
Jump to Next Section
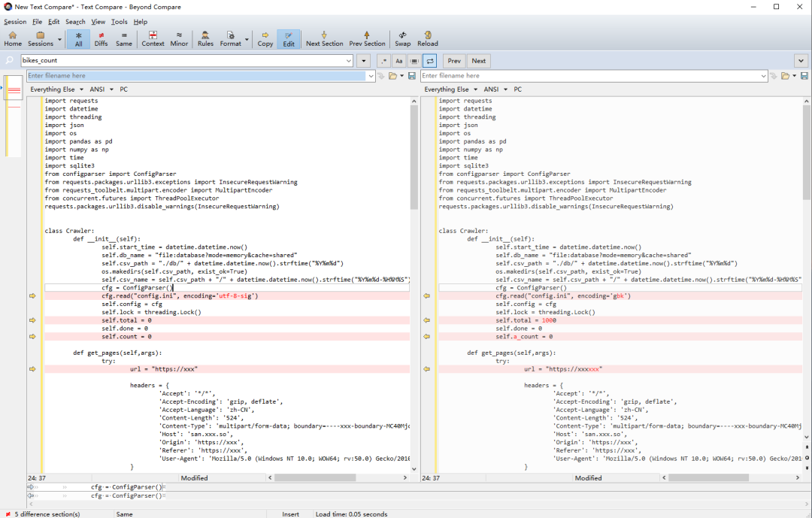point(324,39)
